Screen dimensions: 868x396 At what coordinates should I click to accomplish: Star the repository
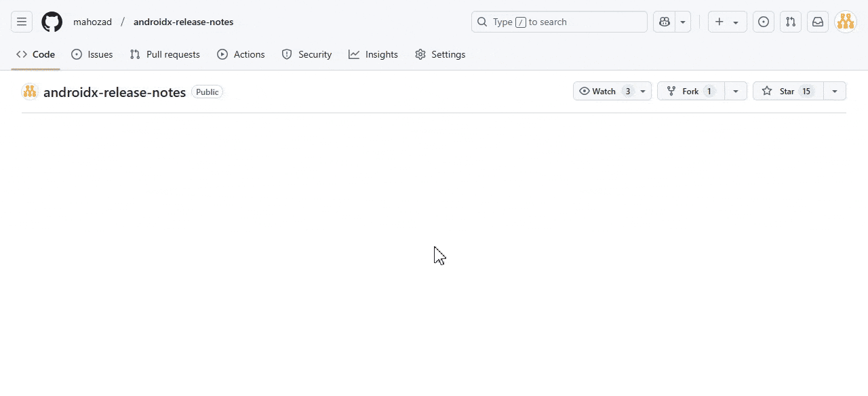(788, 91)
